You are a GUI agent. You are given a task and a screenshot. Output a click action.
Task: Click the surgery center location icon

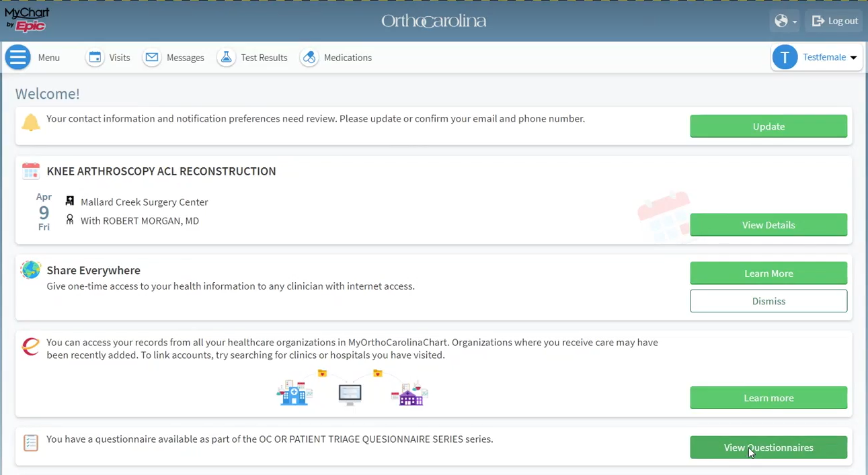pyautogui.click(x=70, y=201)
